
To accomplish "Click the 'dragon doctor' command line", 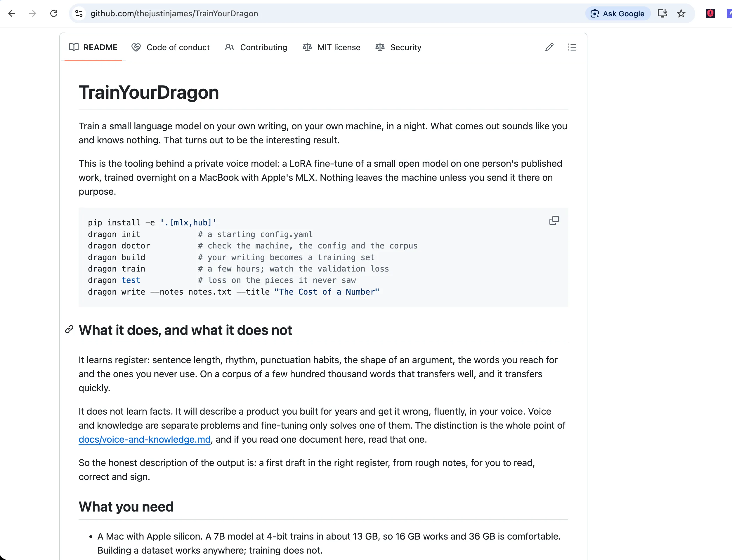I will point(253,246).
